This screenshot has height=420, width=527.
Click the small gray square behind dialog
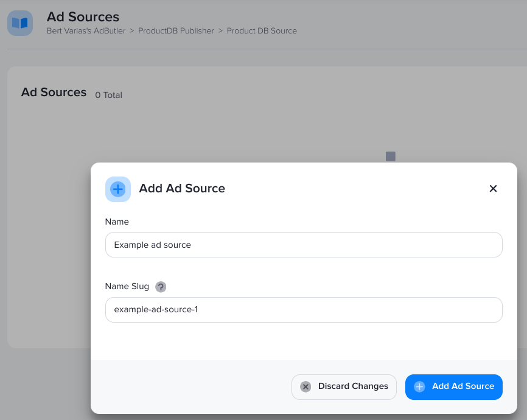(391, 156)
